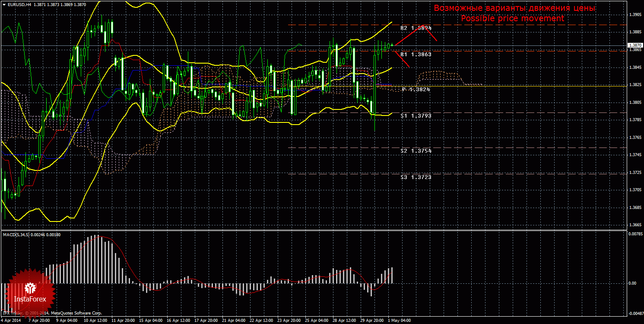Image resolution: width=644 pixels, height=324 pixels.
Task: Select the S1 1.3793 support label
Action: tap(416, 116)
